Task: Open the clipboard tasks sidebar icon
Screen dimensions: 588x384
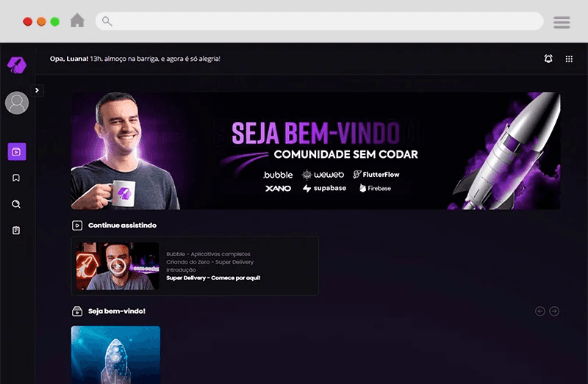Action: pyautogui.click(x=16, y=231)
